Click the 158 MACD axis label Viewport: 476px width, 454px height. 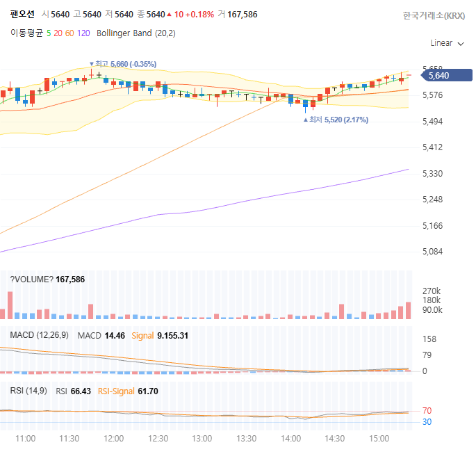429,339
